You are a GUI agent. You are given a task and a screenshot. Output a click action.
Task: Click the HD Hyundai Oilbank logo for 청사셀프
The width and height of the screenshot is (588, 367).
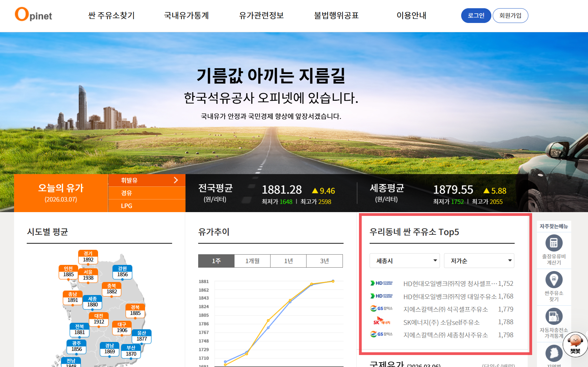tap(381, 283)
